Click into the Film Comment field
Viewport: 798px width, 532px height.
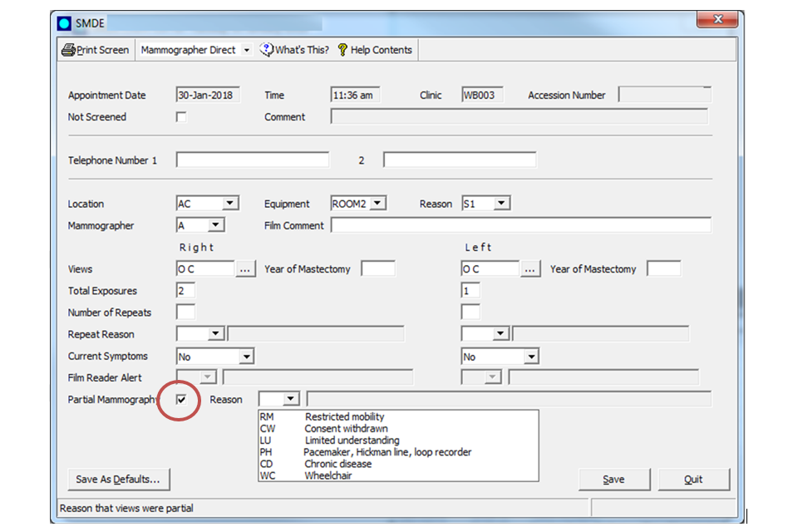pos(520,225)
